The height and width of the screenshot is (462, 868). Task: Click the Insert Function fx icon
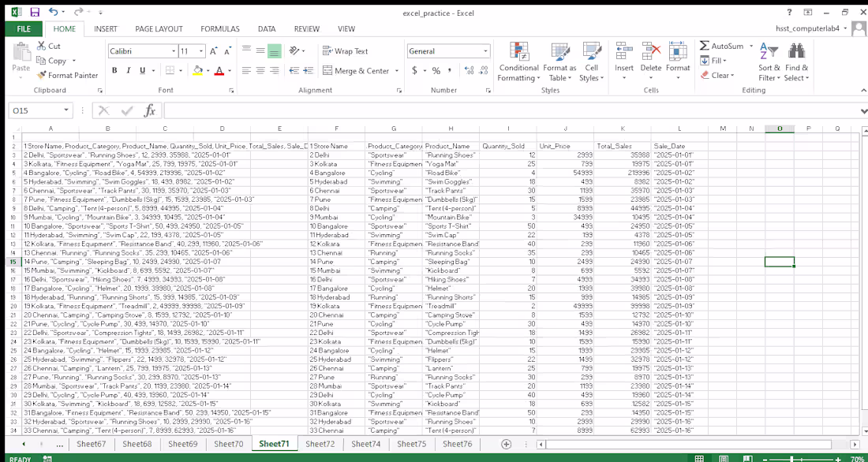[x=149, y=110]
